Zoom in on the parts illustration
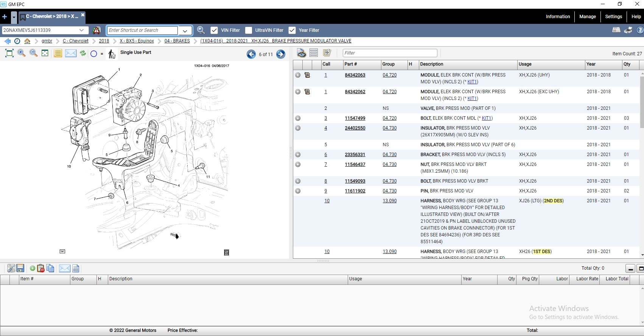The width and height of the screenshot is (644, 336). (x=22, y=53)
